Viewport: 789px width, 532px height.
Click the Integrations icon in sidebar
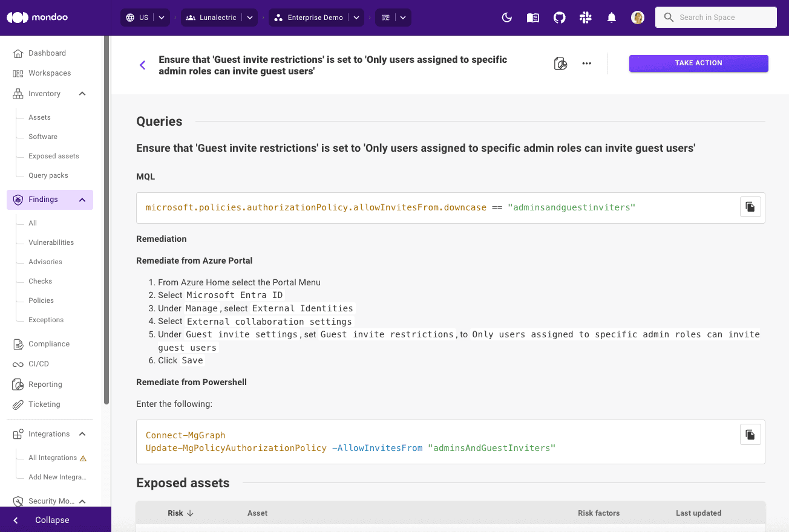(x=18, y=434)
